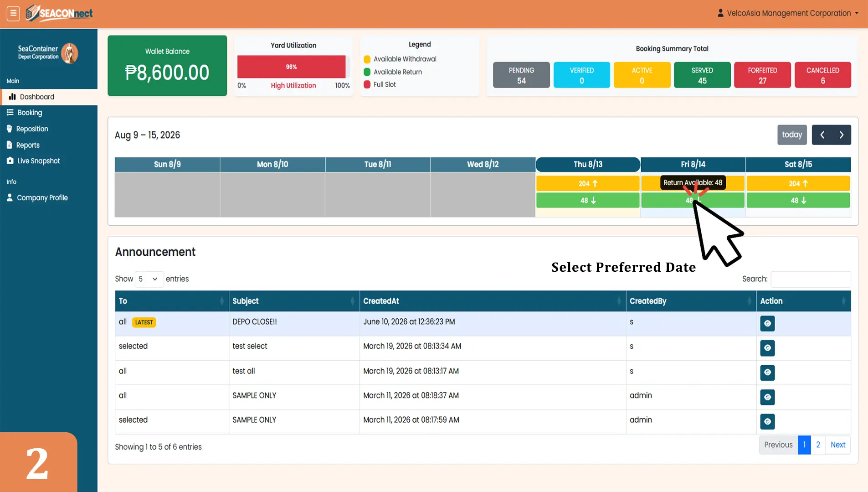Open SERVED 45 bookings
Viewport: 868px width, 492px height.
point(702,75)
